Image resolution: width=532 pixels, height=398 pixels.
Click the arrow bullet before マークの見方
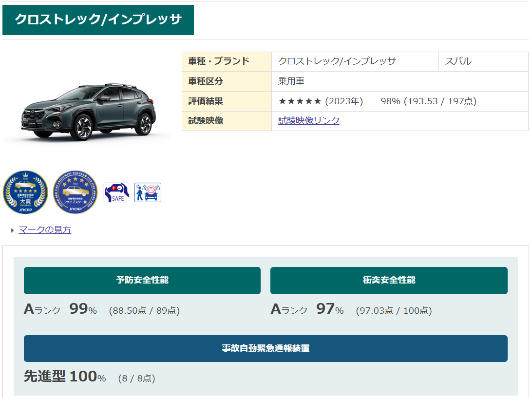click(x=12, y=230)
